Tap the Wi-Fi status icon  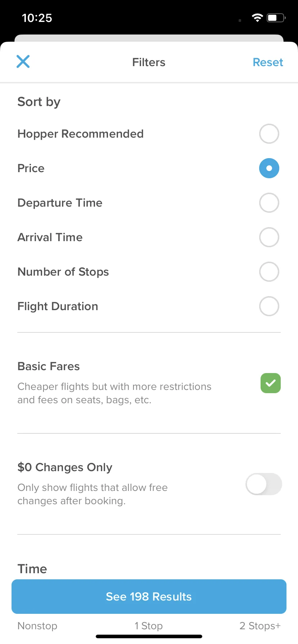click(257, 18)
